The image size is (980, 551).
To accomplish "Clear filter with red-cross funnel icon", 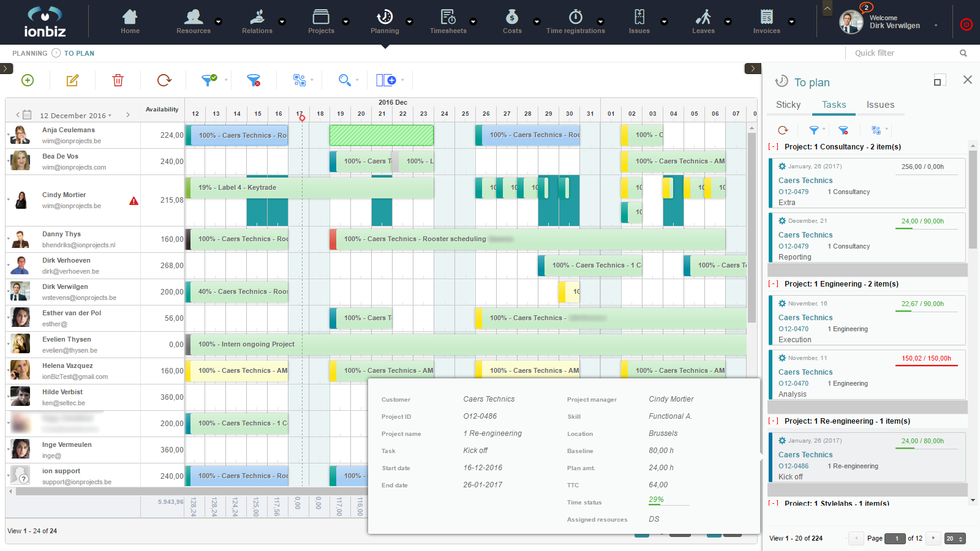I will [254, 80].
